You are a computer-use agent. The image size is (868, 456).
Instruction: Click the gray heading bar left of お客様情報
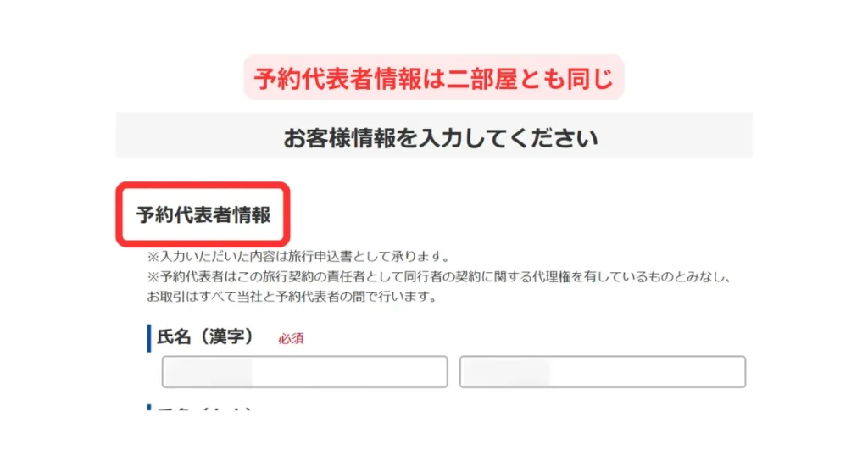point(199,136)
